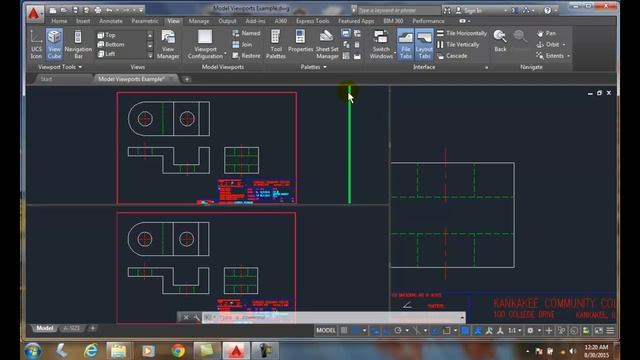
Task: Click the Join viewports button
Action: point(242,44)
